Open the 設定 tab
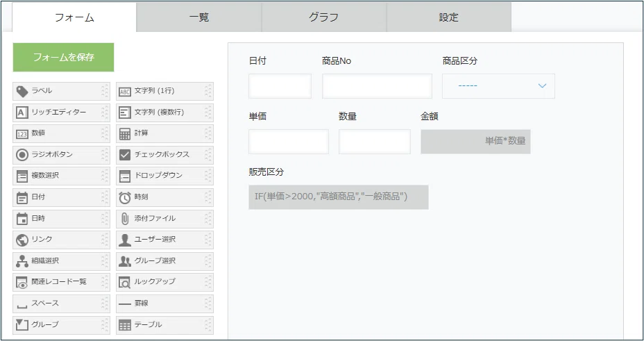Image resolution: width=644 pixels, height=341 pixels. point(449,17)
